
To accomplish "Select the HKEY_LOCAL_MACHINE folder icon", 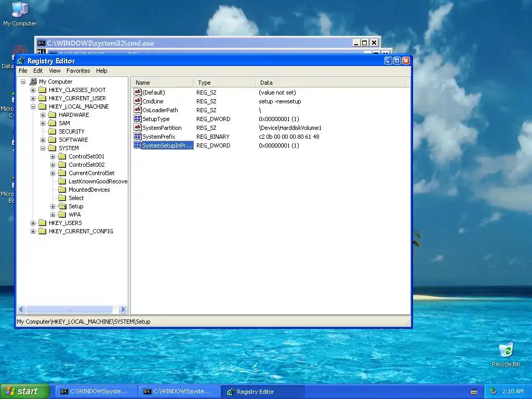I will tap(43, 107).
